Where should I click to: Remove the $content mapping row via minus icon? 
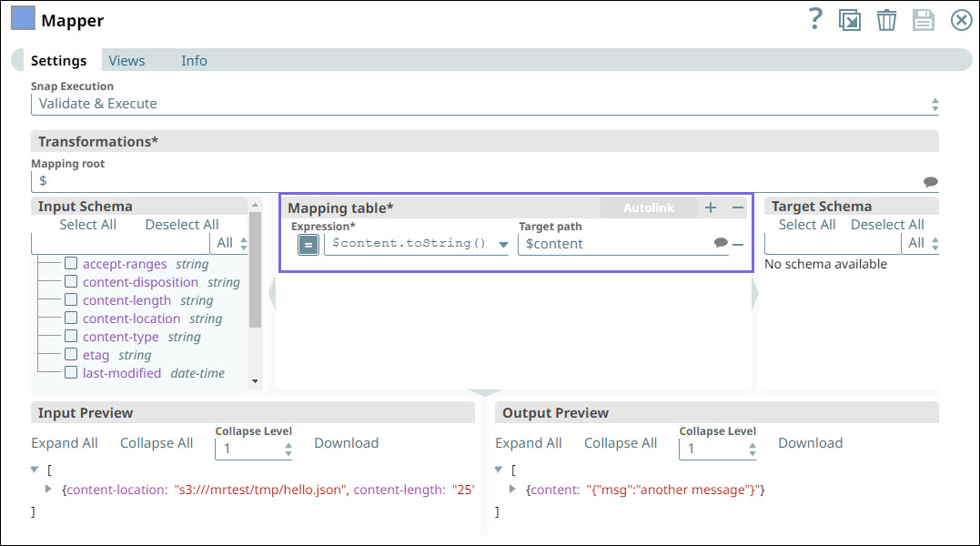[738, 244]
